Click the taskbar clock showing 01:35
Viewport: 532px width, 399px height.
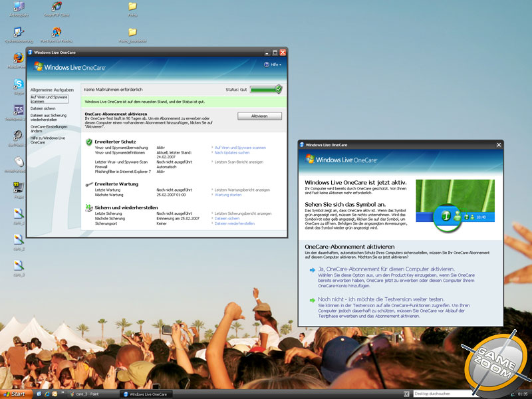(523, 394)
